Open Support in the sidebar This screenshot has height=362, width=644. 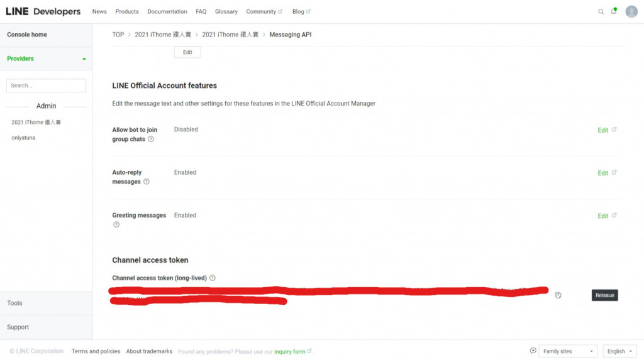click(18, 327)
